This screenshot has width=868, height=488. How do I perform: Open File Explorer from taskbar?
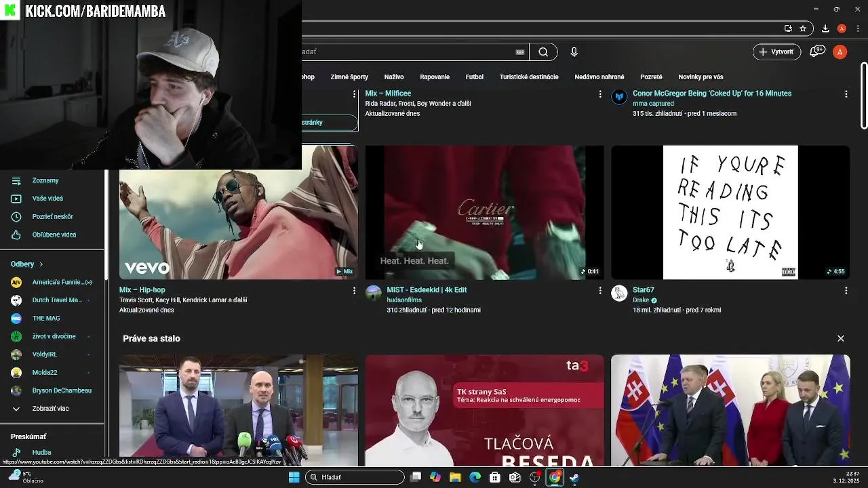[x=455, y=477]
